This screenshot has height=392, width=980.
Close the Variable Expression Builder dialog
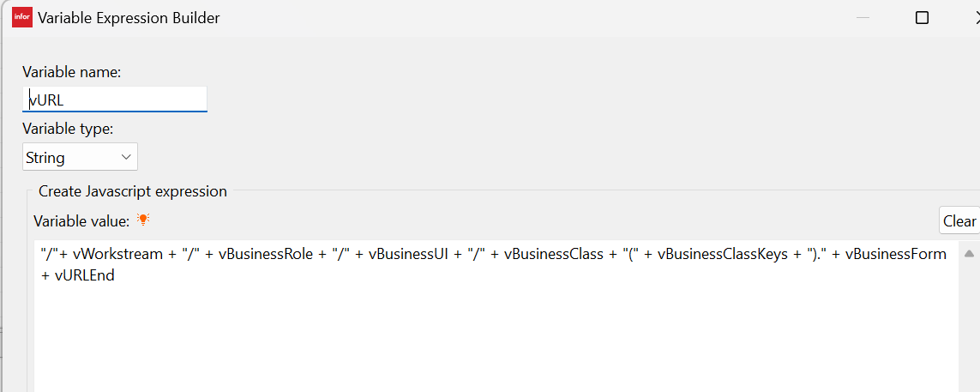pyautogui.click(x=977, y=17)
